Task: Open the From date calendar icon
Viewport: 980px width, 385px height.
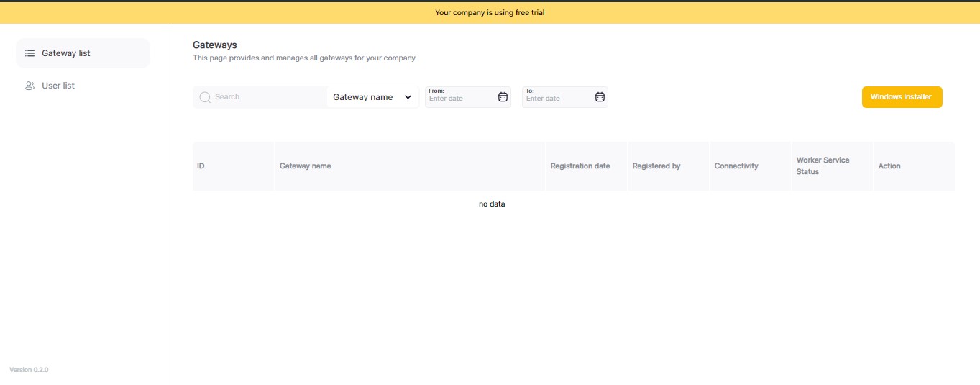Action: [x=503, y=97]
